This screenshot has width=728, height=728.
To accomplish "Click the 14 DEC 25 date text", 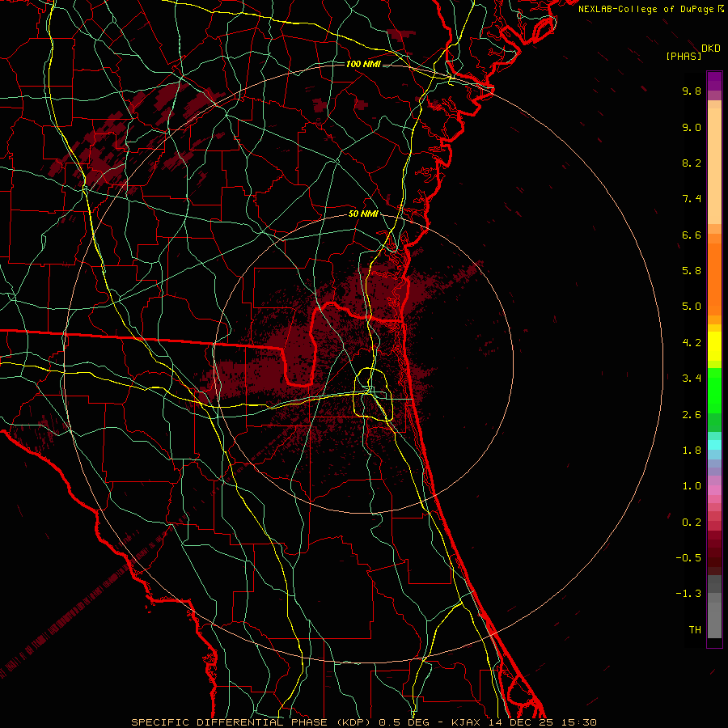I will [520, 722].
